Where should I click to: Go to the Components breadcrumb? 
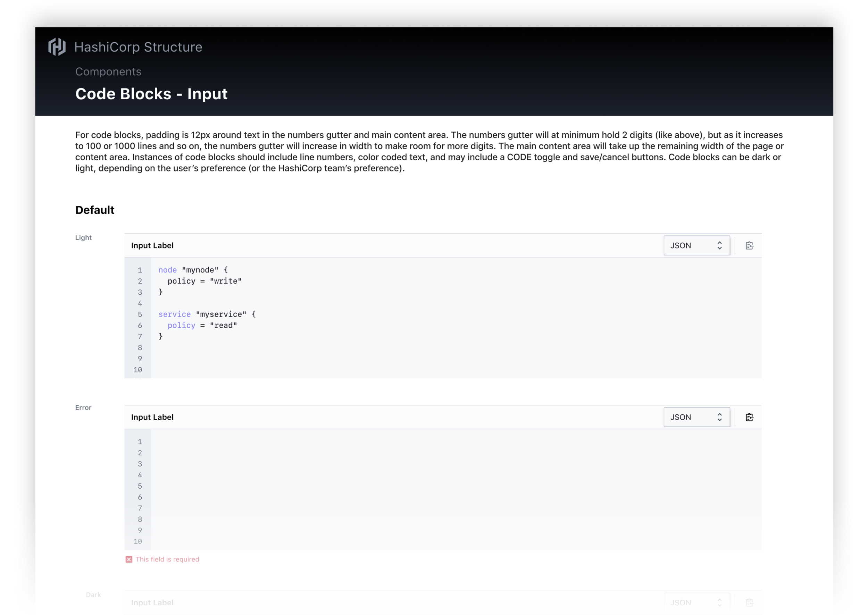108,71
